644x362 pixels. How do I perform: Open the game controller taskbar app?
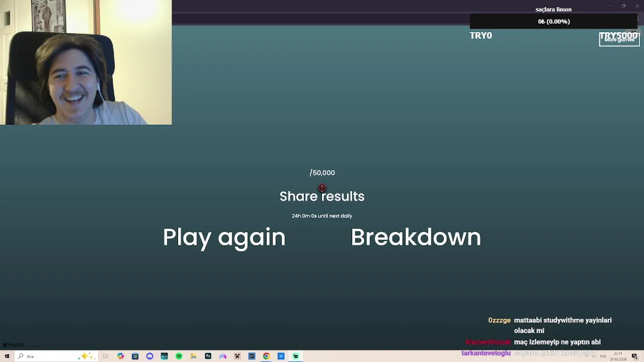pos(222,356)
